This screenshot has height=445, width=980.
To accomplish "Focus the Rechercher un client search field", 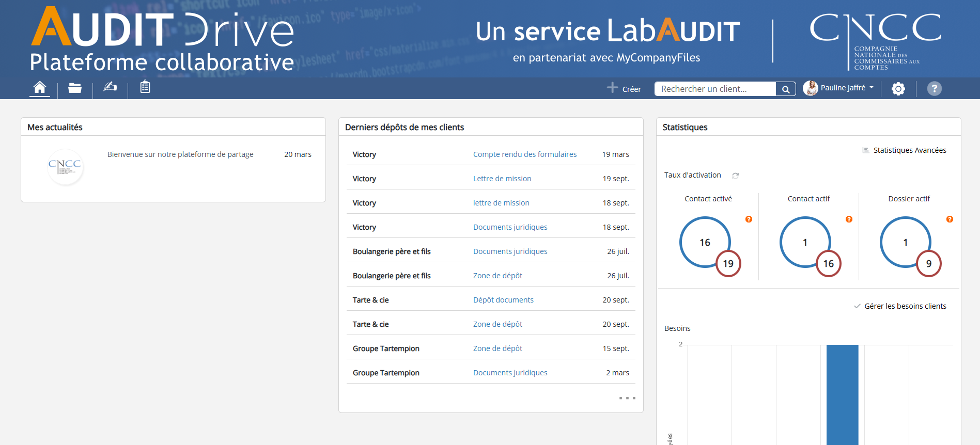I will tap(715, 89).
